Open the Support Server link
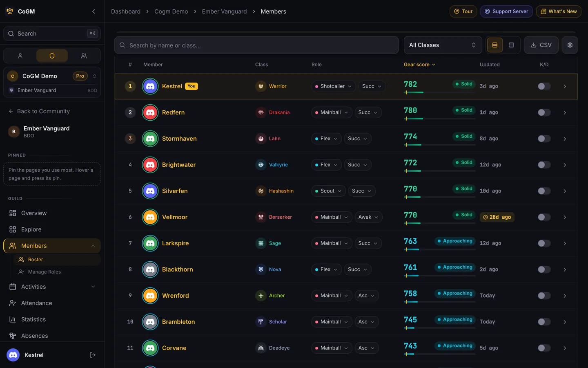The width and height of the screenshot is (588, 368). (x=506, y=11)
